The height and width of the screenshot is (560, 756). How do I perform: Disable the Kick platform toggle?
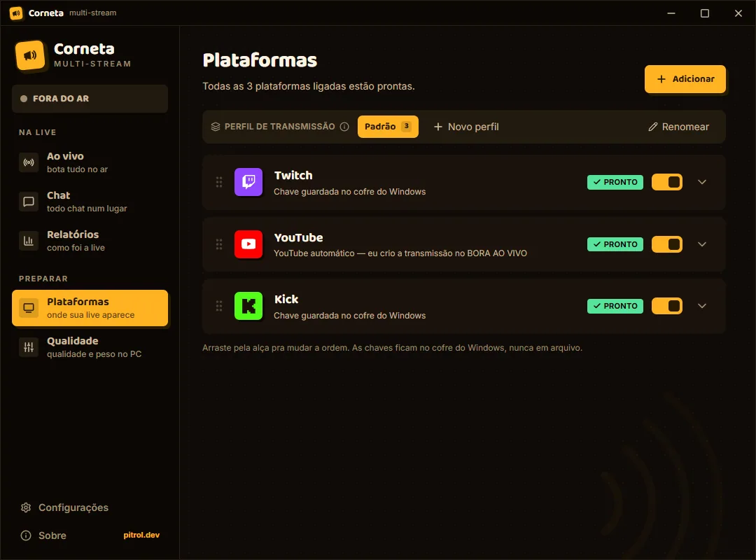click(x=667, y=306)
